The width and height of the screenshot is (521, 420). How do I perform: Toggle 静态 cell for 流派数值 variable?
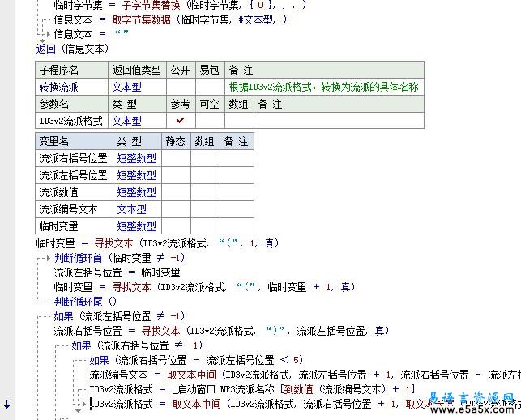coord(176,192)
